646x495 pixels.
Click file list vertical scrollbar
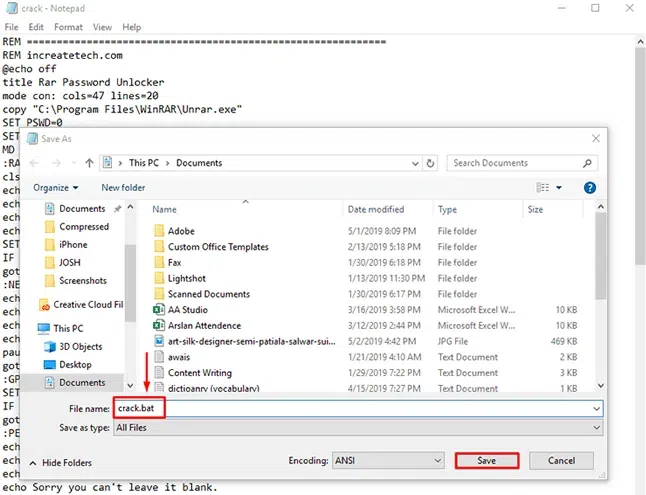click(x=601, y=256)
